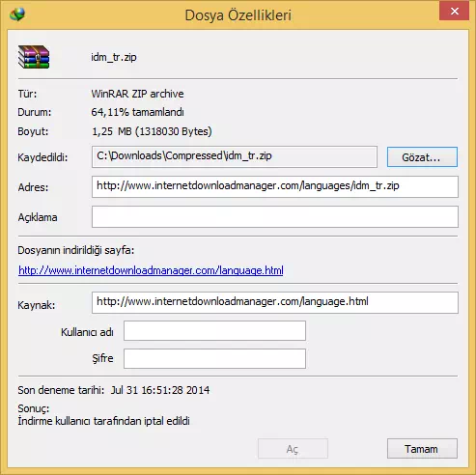
Task: Click the disabled Aç button
Action: click(x=293, y=448)
